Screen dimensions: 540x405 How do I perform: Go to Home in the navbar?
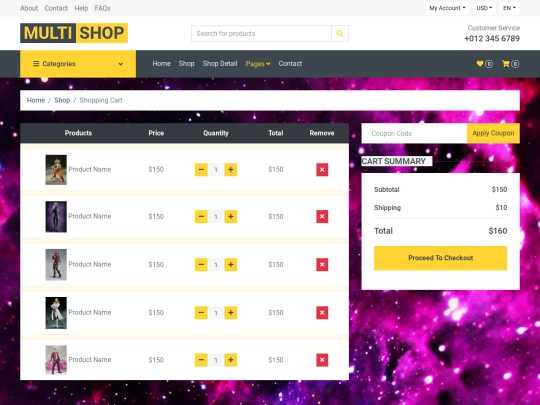(x=162, y=64)
